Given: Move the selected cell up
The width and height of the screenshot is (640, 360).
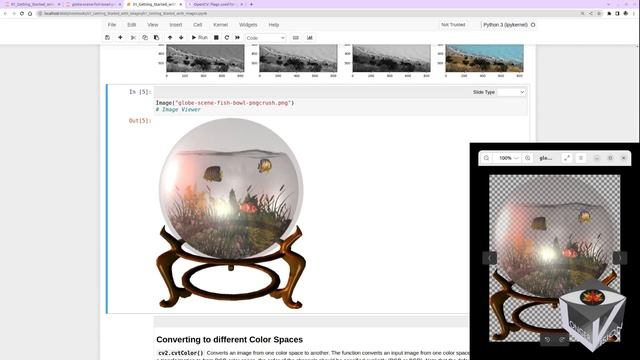Looking at the screenshot, I should click(170, 38).
